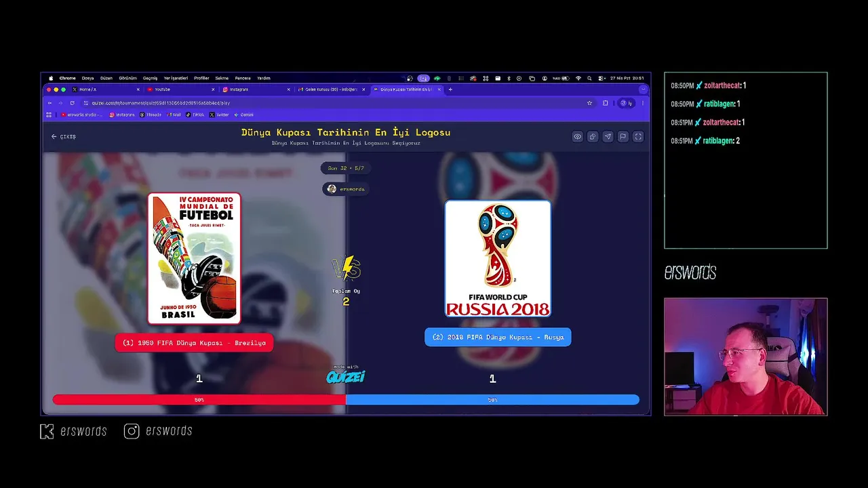Click the browser back arrow
Screen dimensions: 868x488
click(50, 103)
